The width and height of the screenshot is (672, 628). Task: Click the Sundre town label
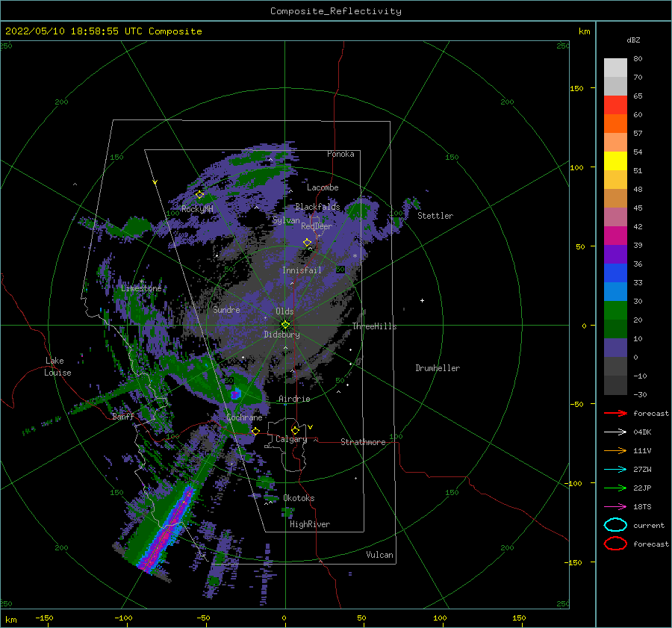226,309
